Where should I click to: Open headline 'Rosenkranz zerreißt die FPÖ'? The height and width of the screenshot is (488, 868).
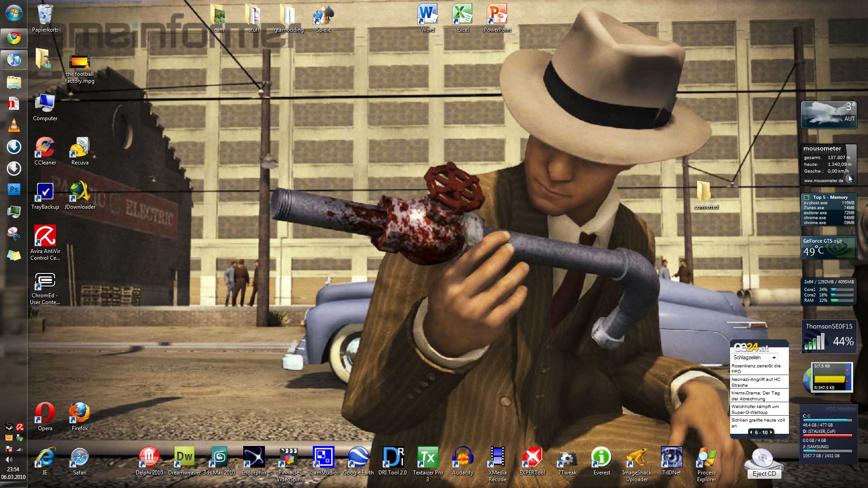click(x=759, y=368)
